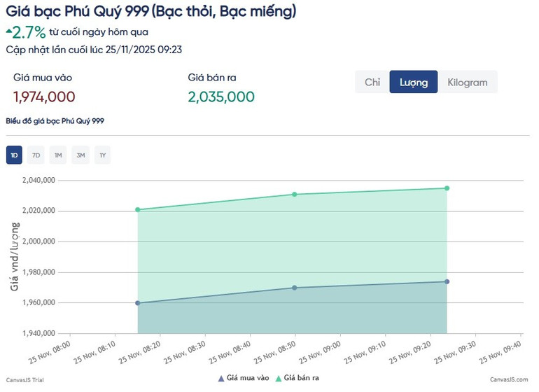Viewport: 539px width, 392px height.
Task: Choose the 3M time range
Action: point(80,155)
